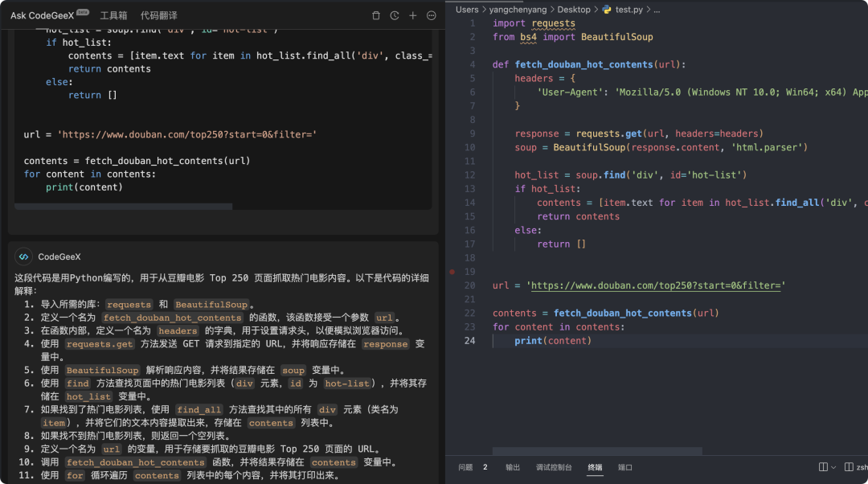868x484 pixels.
Task: Open the 调试控制台 tab
Action: pos(555,466)
